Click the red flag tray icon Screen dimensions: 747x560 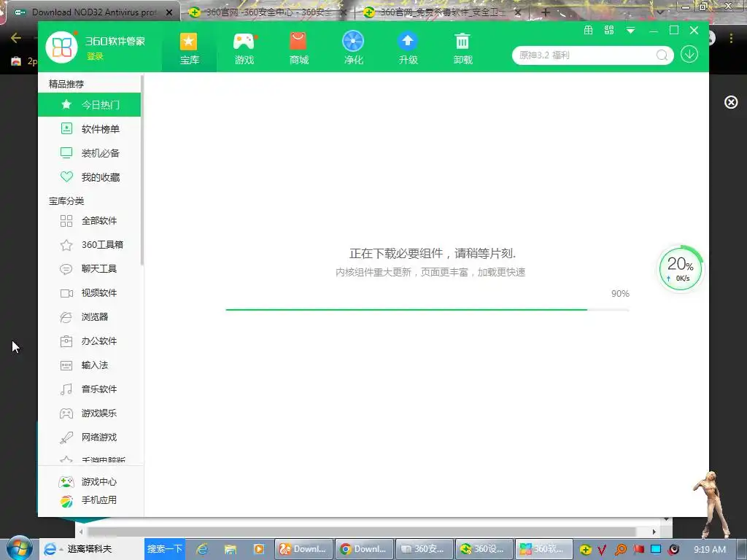[638, 550]
